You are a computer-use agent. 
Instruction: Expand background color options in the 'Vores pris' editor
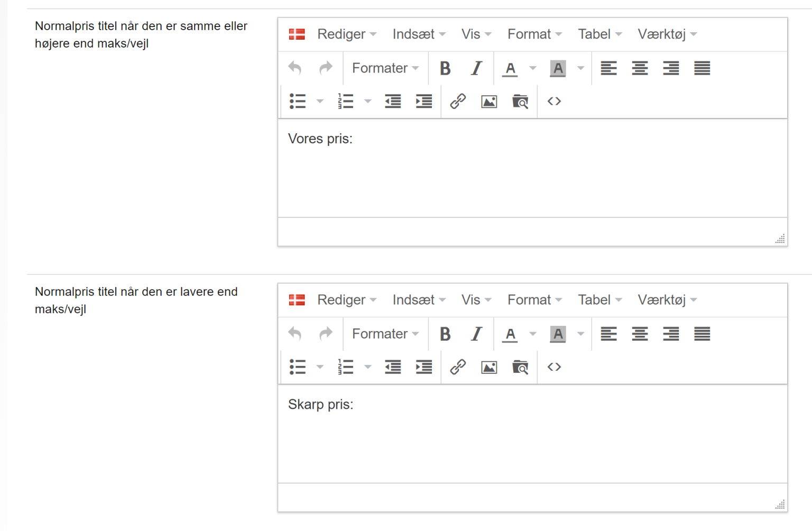(x=580, y=68)
